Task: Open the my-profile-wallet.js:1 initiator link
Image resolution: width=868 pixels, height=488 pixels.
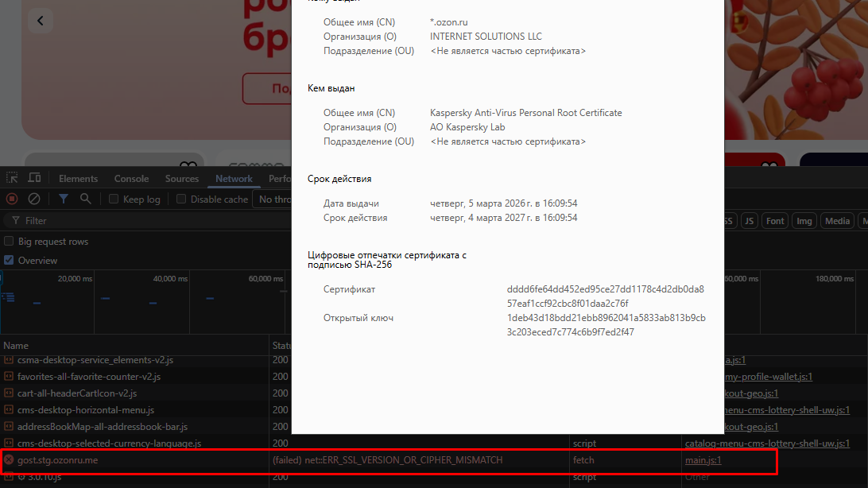Action: coord(769,377)
